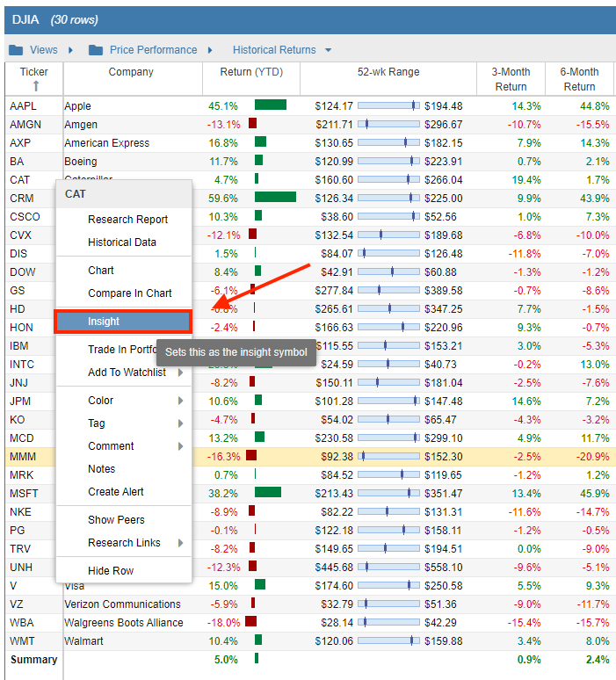Open the Color submenu arrow
The image size is (616, 680).
coord(180,401)
